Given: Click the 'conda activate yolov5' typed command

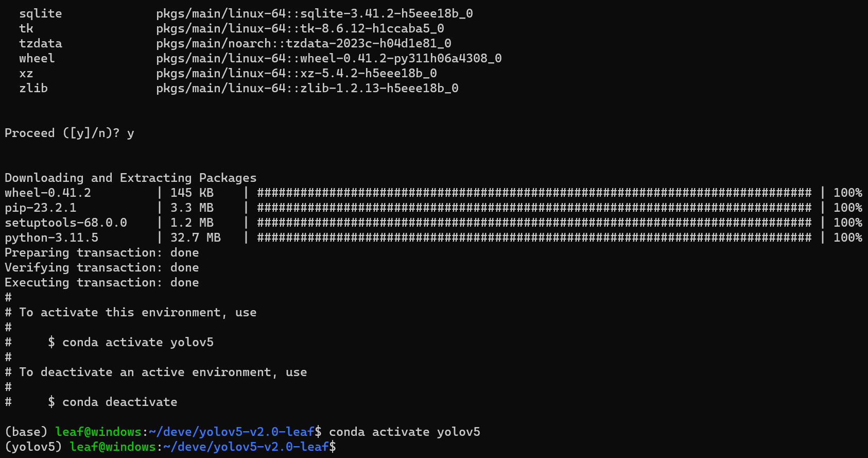Looking at the screenshot, I should coord(405,432).
